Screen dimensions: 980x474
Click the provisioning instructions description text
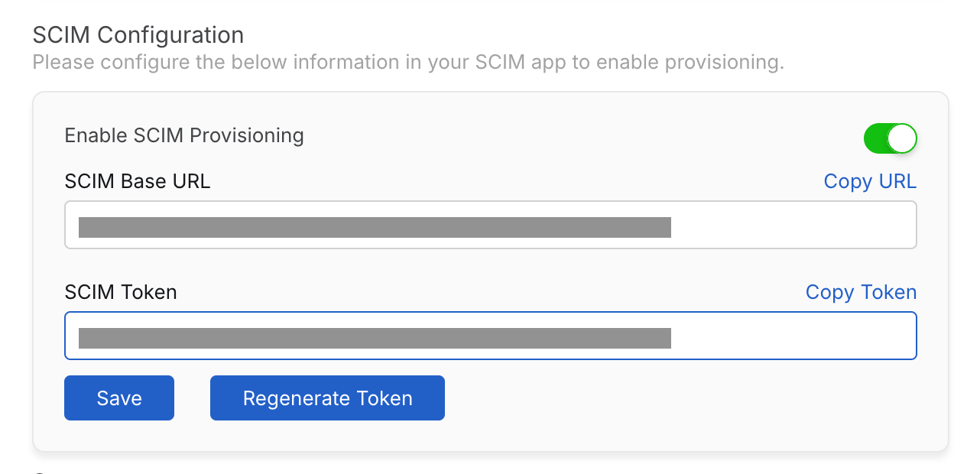(408, 62)
